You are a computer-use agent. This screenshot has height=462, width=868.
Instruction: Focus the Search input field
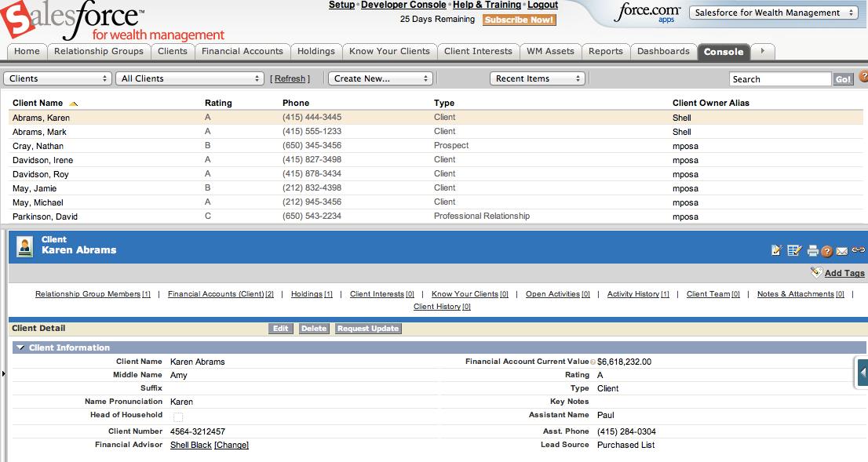coord(780,79)
